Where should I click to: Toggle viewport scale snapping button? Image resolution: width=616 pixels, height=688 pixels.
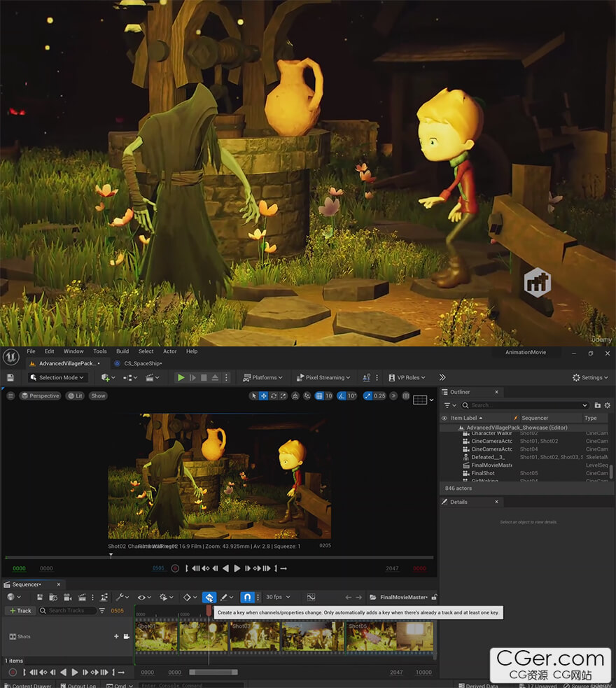(x=367, y=395)
